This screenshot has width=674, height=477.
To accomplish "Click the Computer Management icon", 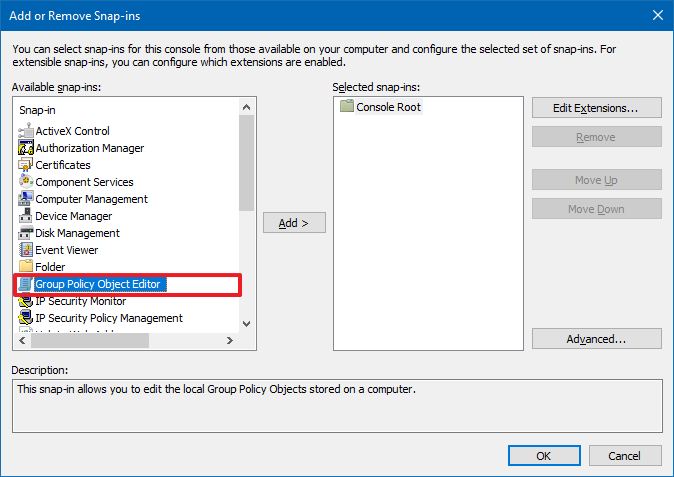I will tap(26, 199).
